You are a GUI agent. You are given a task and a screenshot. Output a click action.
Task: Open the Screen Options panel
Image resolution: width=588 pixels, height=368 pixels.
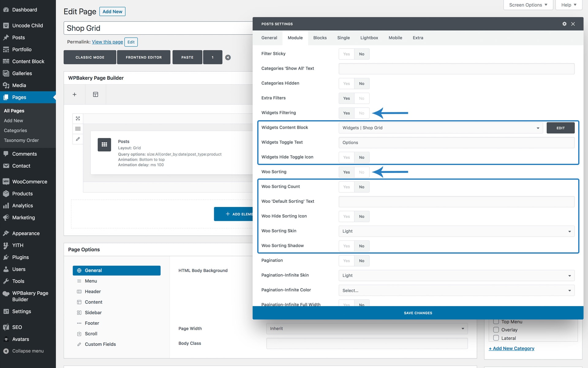point(528,5)
